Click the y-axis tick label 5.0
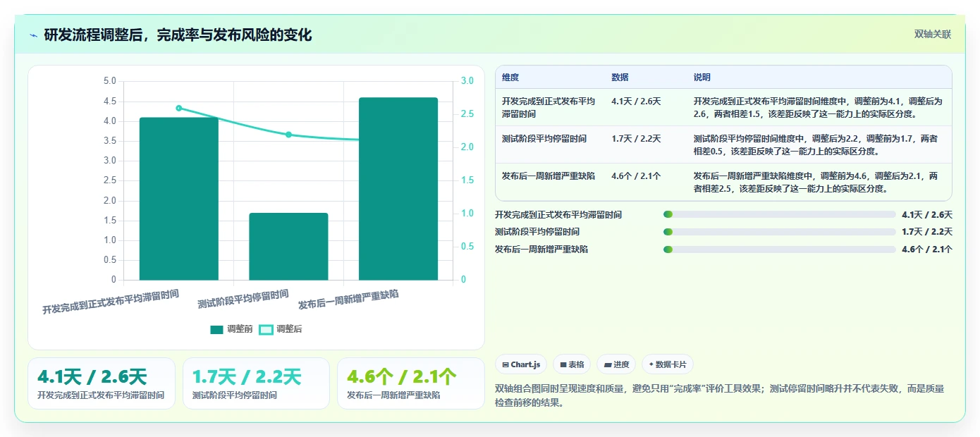This screenshot has width=980, height=437. click(110, 81)
